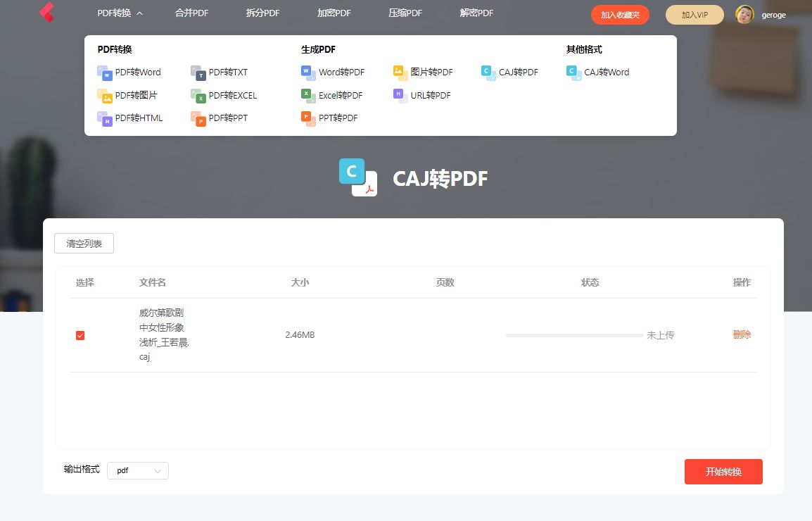This screenshot has width=812, height=521.
Task: Click the large CAJ转PDF page icon
Action: [358, 177]
